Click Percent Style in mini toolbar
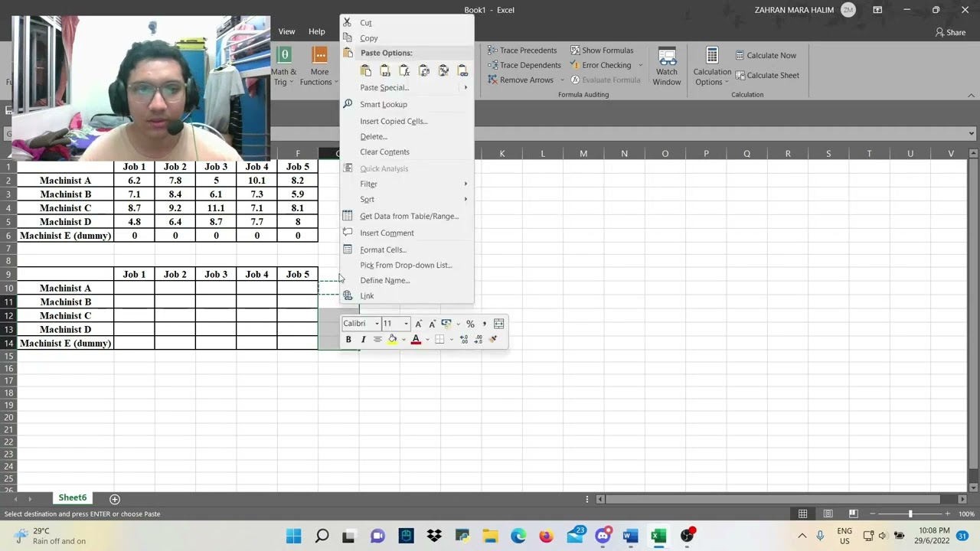 click(470, 324)
